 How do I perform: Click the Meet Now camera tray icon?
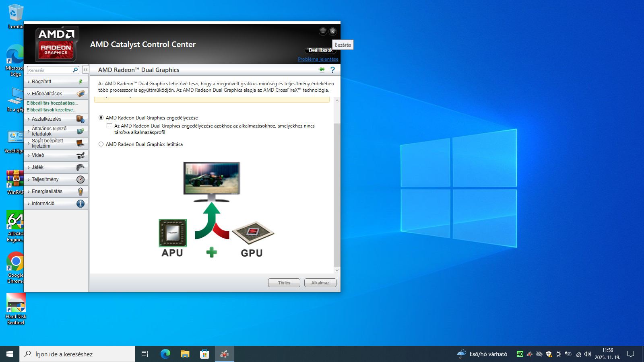pyautogui.click(x=559, y=354)
